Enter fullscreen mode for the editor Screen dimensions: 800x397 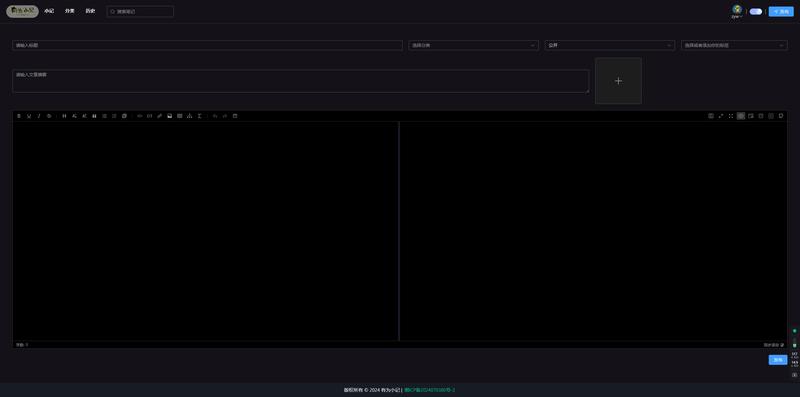[x=731, y=116]
